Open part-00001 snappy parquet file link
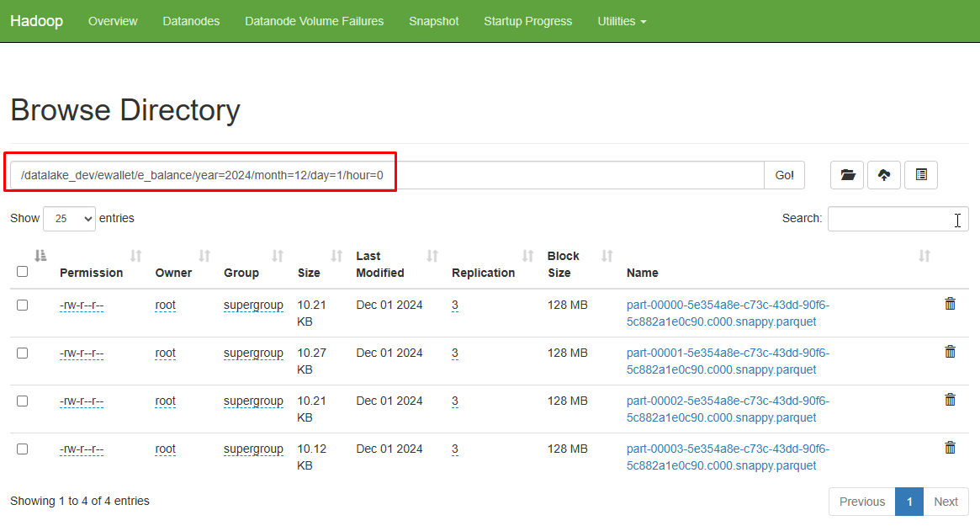The height and width of the screenshot is (526, 980). point(728,362)
